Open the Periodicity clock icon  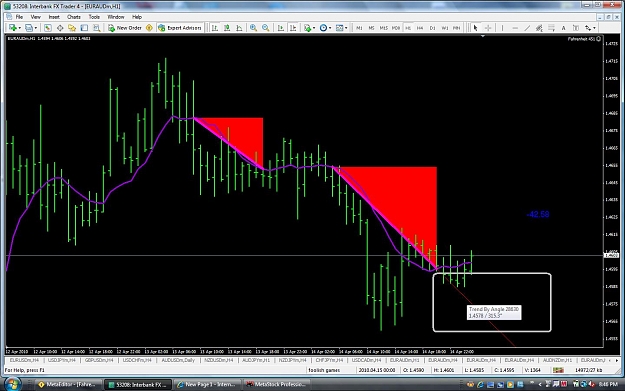[323, 28]
